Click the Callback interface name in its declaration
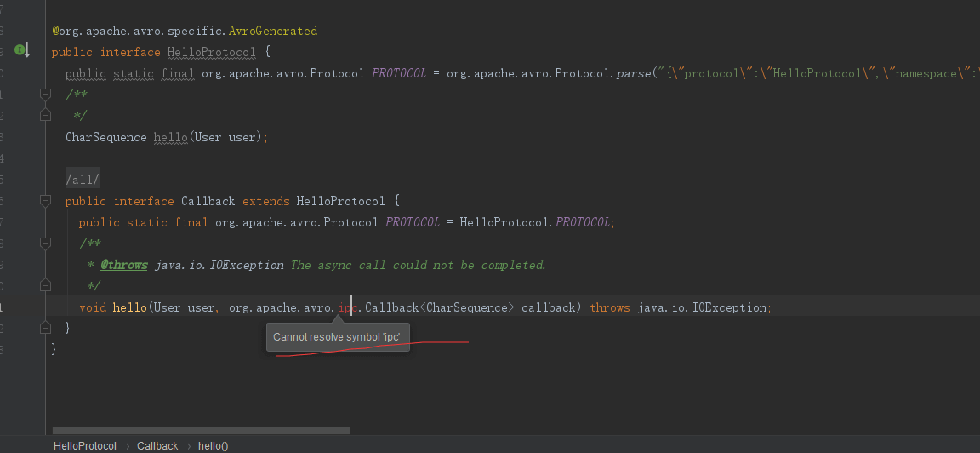 [x=208, y=201]
